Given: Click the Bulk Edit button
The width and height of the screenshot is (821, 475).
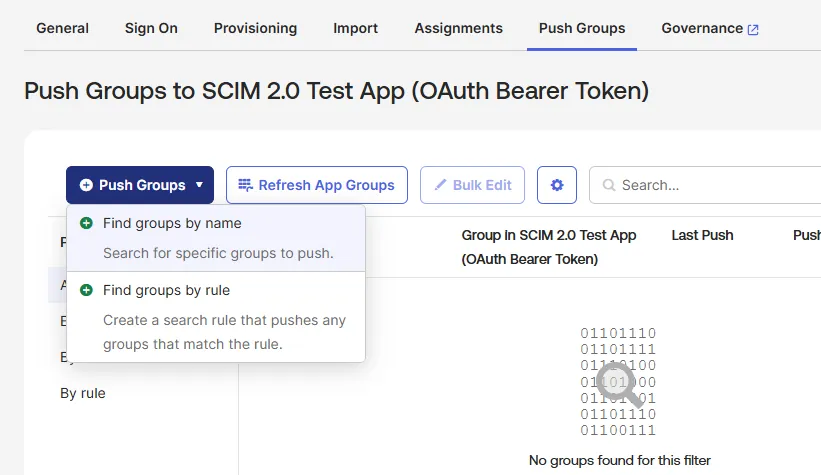Looking at the screenshot, I should [472, 185].
